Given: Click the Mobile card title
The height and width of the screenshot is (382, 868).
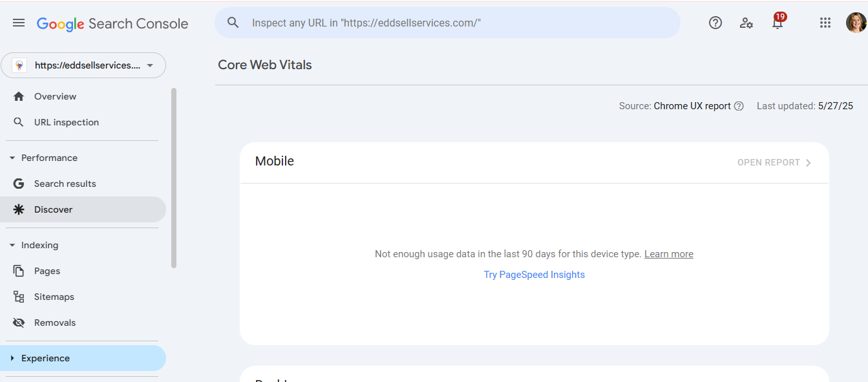Looking at the screenshot, I should click(x=275, y=162).
